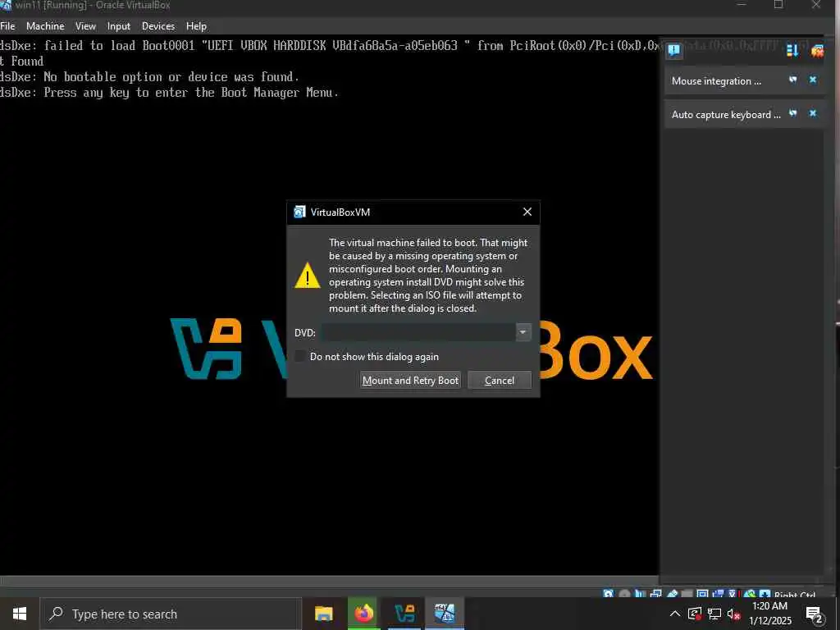Screen dimensions: 840x630
Task: Toggle the notification center icon
Action: [674, 50]
